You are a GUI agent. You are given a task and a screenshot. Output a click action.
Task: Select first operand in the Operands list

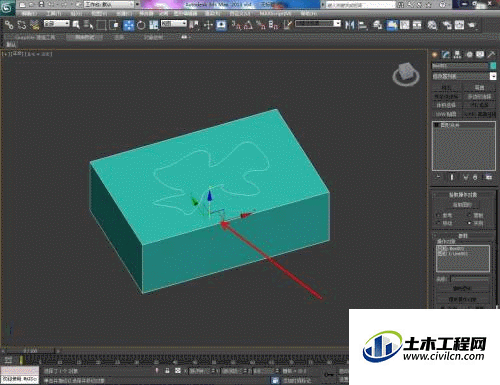pos(463,249)
